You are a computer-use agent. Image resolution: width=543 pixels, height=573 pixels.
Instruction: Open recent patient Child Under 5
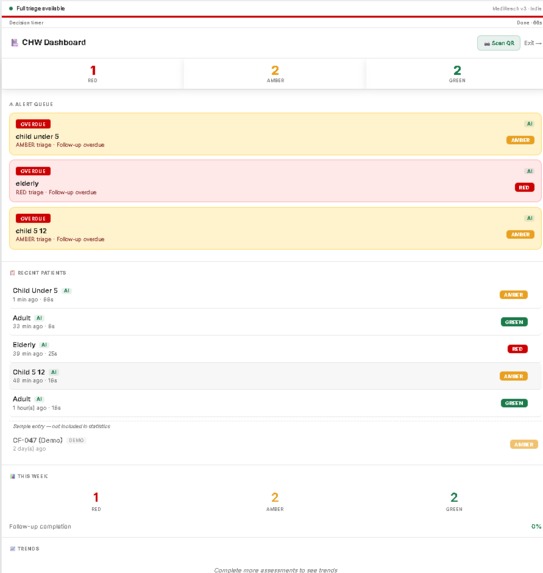click(x=275, y=295)
